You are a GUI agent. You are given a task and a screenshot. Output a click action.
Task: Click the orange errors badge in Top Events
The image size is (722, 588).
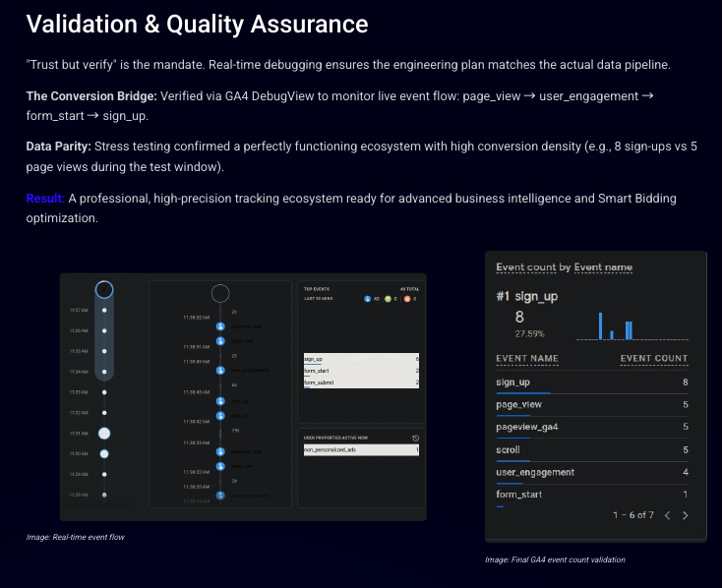[407, 298]
